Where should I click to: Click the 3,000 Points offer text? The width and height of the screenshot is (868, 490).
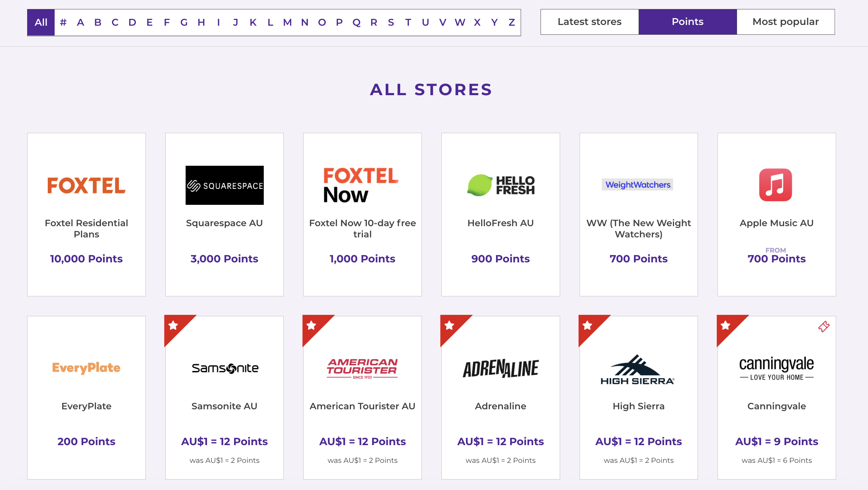click(224, 259)
